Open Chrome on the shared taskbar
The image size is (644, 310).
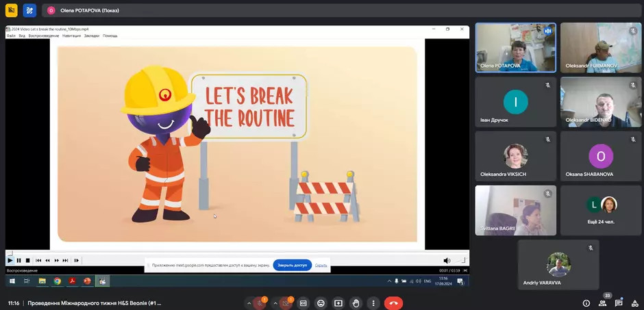coord(57,281)
